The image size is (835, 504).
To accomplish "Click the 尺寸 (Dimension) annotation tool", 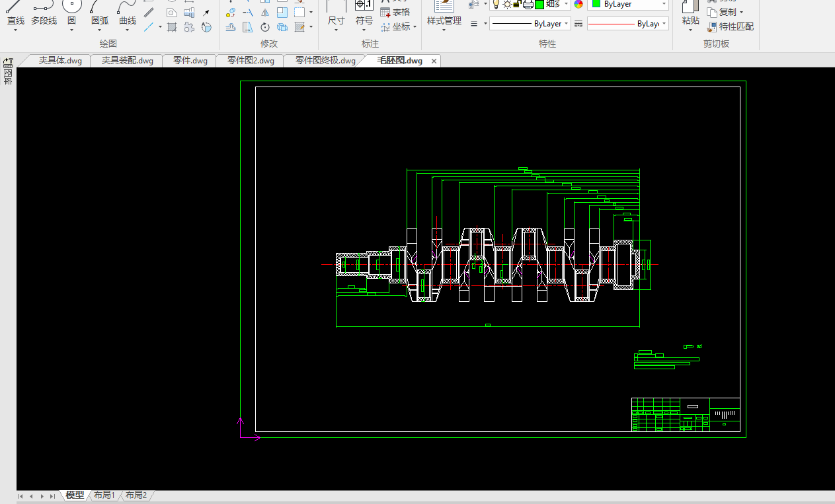I will [336, 13].
